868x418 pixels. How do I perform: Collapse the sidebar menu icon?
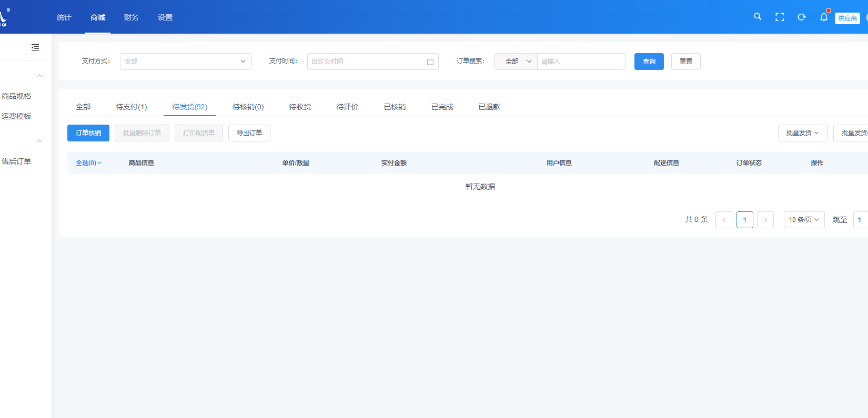[35, 47]
